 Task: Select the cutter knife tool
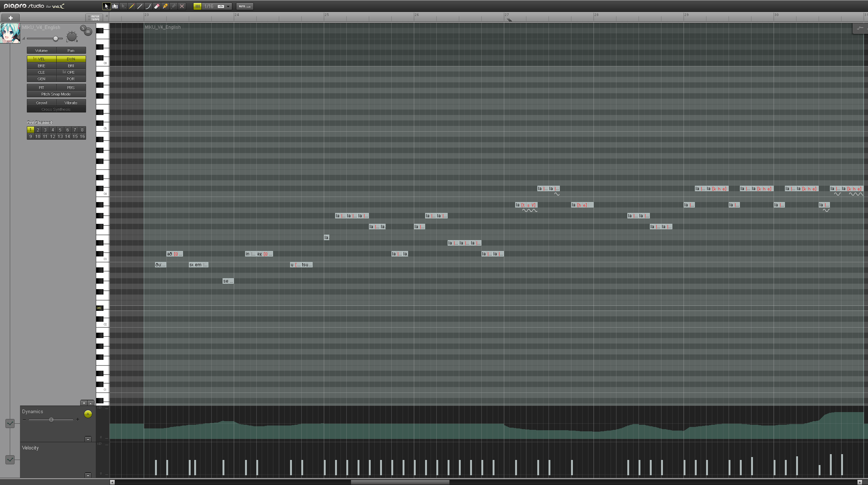165,6
